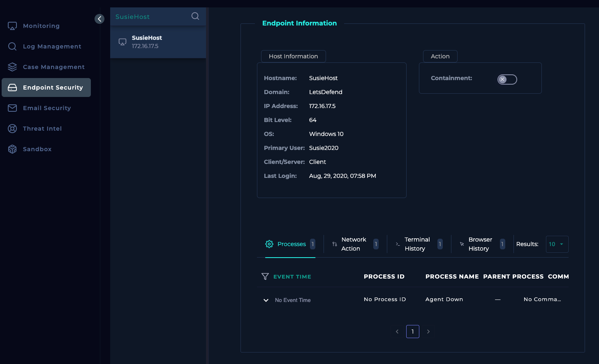Click the search icon beside SusieHost field
The height and width of the screenshot is (364, 599).
click(x=195, y=16)
